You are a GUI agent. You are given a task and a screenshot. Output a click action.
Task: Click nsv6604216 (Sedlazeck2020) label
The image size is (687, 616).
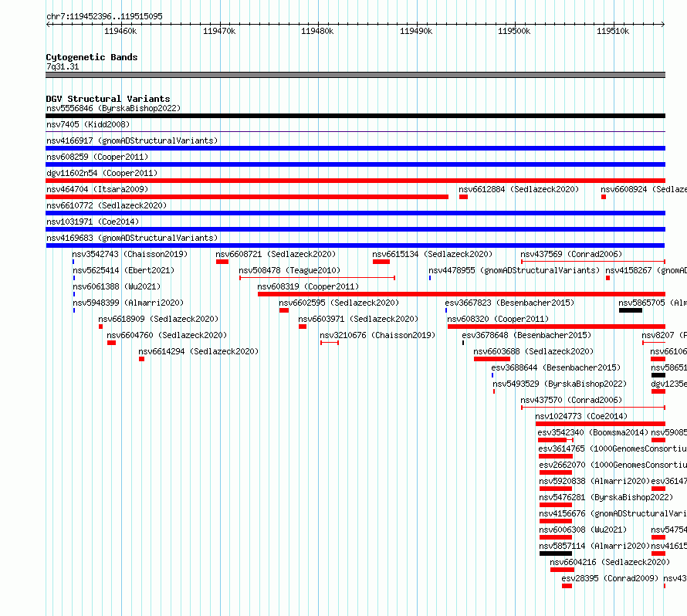pyautogui.click(x=610, y=562)
